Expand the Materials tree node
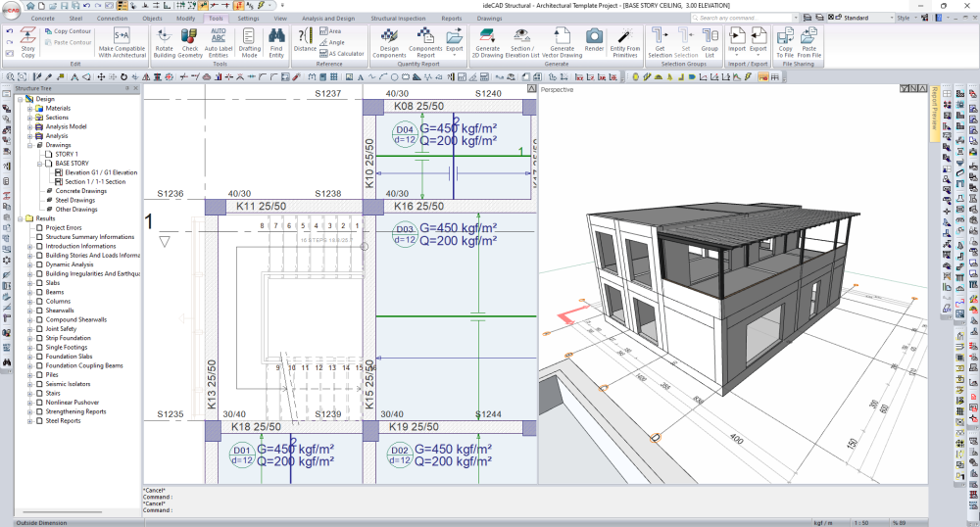Image resolution: width=980 pixels, height=527 pixels. coord(30,108)
